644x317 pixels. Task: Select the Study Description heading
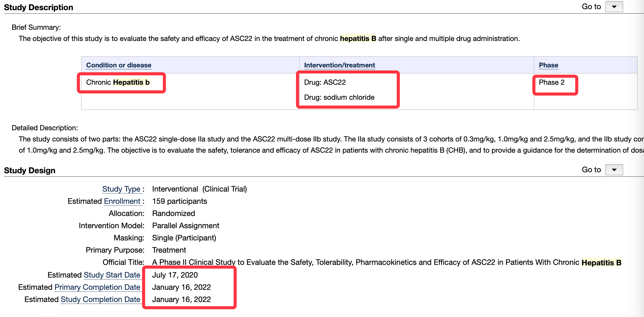(39, 7)
